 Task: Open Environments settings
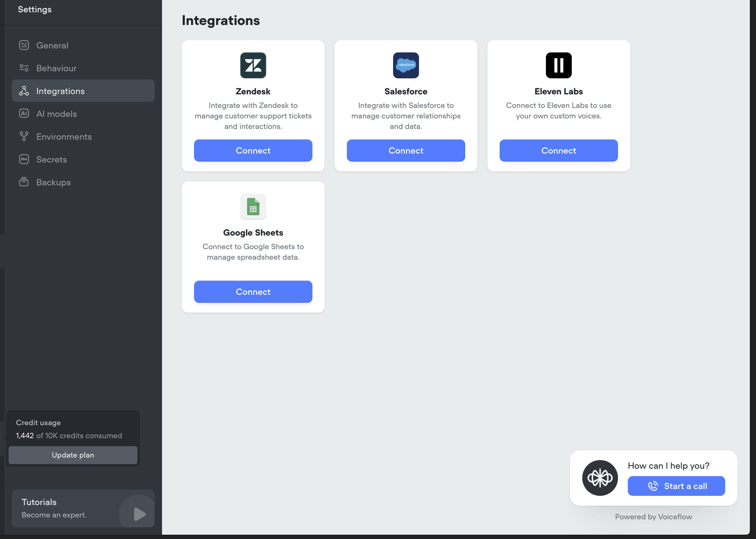pos(83,136)
